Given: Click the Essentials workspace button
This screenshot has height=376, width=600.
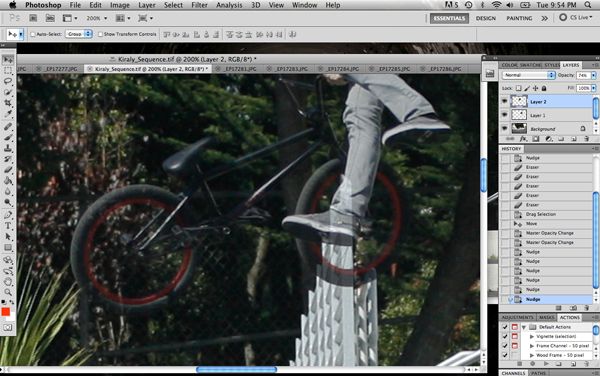Looking at the screenshot, I should pos(449,18).
